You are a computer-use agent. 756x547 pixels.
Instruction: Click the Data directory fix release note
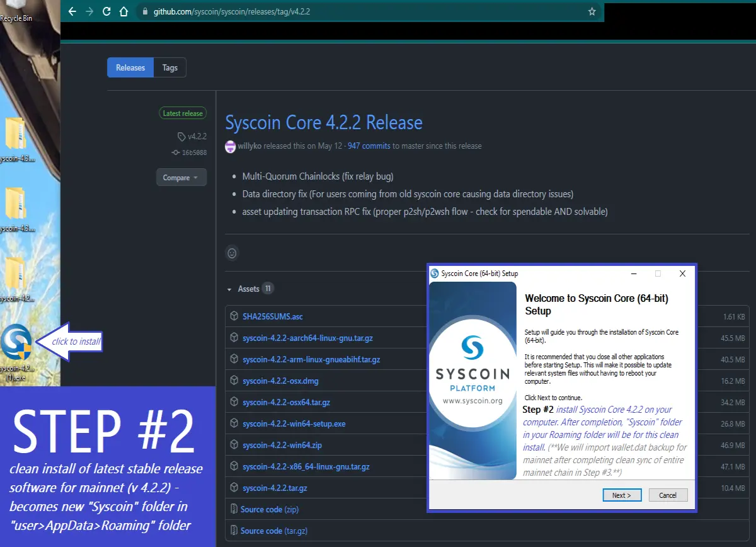pyautogui.click(x=408, y=194)
